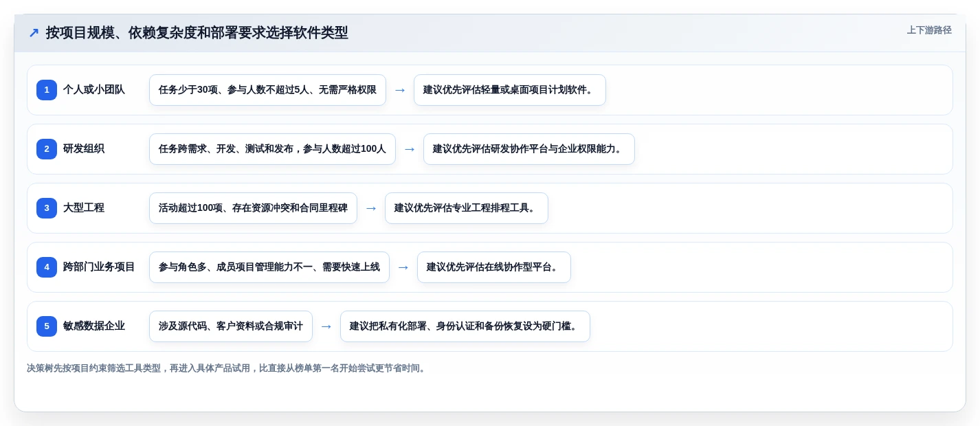Image resolution: width=980 pixels, height=426 pixels.
Task: Click the 上下游路径 label in header
Action: pos(929,30)
